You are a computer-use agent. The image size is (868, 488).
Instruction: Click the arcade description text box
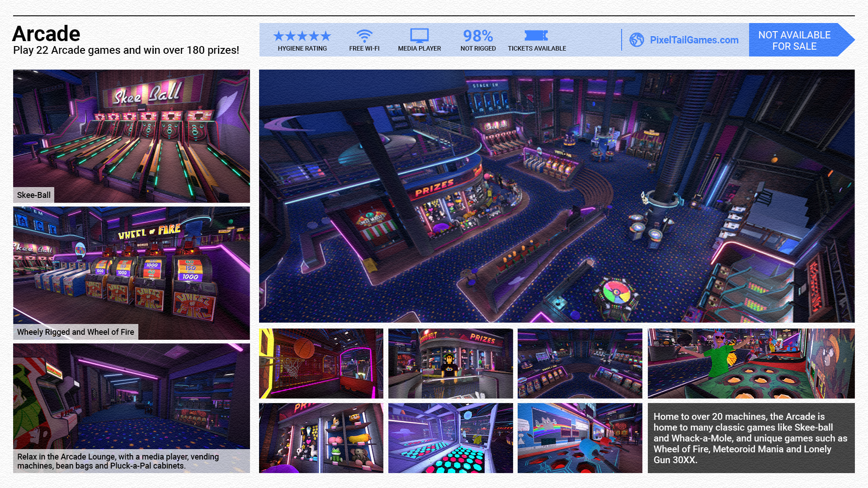751,438
